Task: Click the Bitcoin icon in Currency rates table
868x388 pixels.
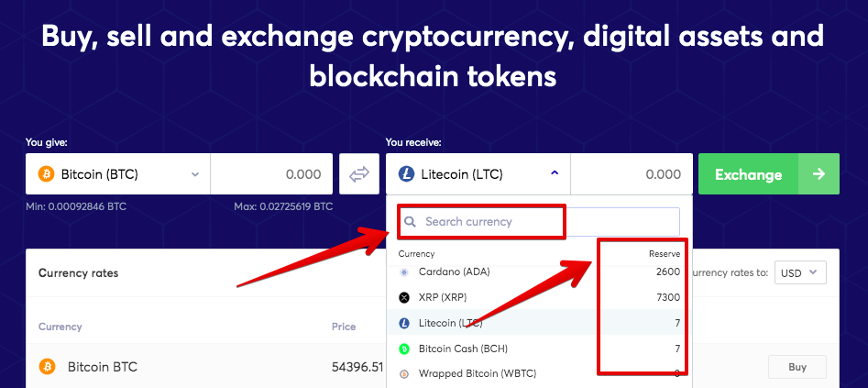Action: 48,367
